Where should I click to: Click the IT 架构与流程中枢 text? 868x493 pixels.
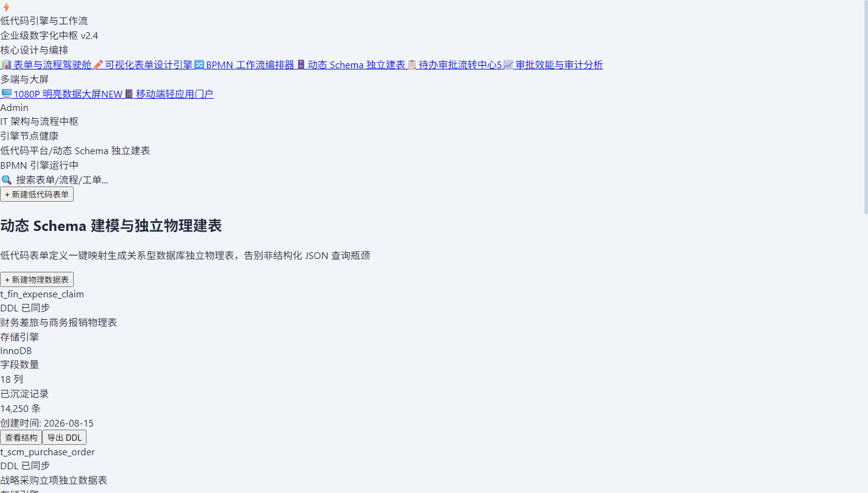[39, 121]
